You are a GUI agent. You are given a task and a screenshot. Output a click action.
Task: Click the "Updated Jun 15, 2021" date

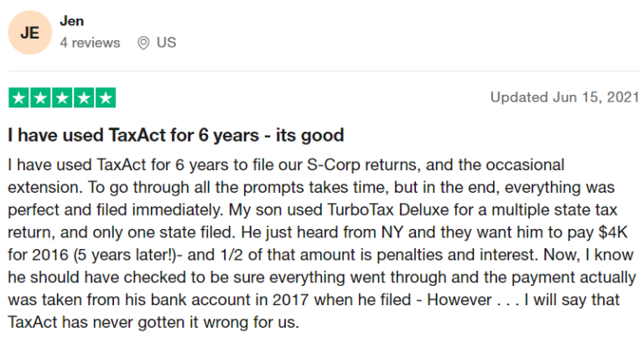tap(562, 97)
